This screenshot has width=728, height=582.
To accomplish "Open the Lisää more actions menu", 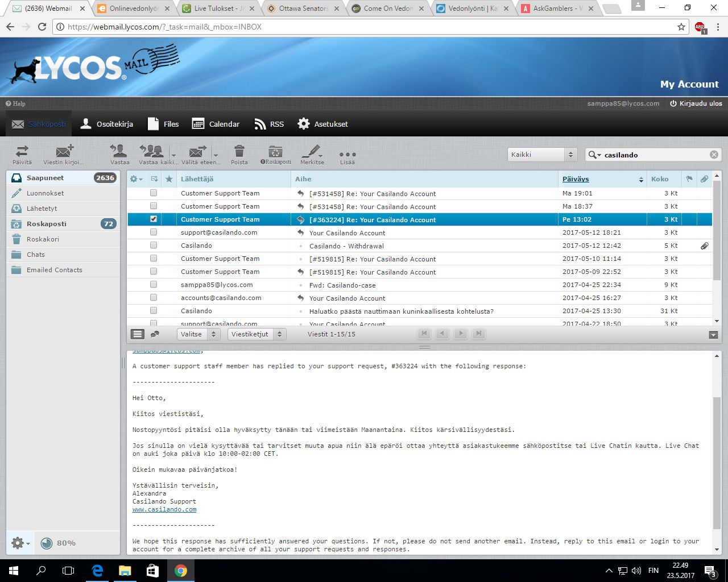I will (x=347, y=154).
